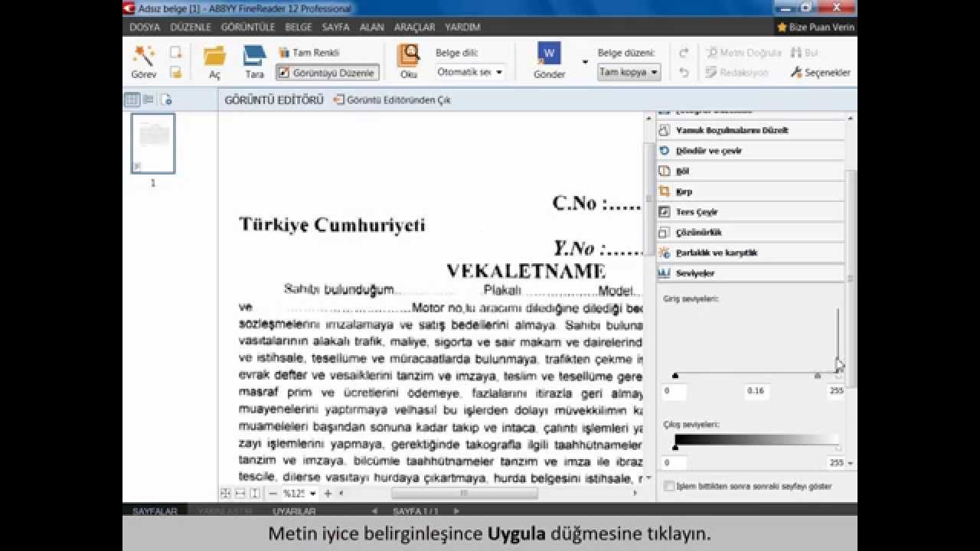Open Yamuk Bozulmalarını Düzelt tool
The height and width of the screenshot is (551, 980).
click(750, 130)
